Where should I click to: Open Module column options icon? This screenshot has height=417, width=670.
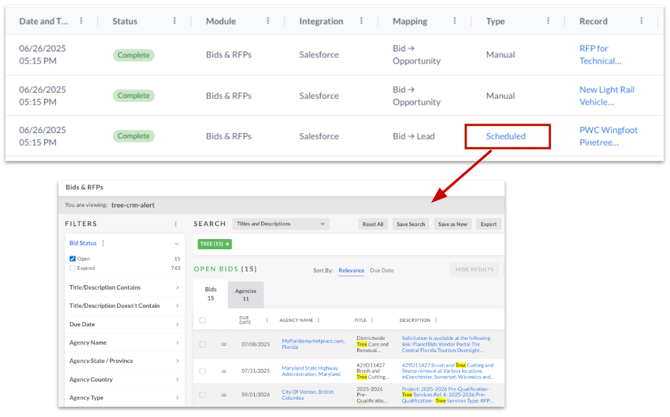(x=268, y=21)
